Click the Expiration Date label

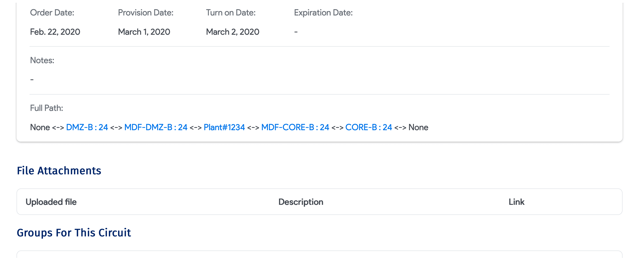[323, 13]
